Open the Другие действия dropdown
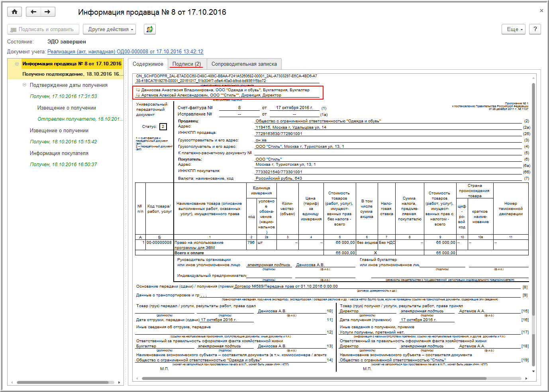 [109, 29]
